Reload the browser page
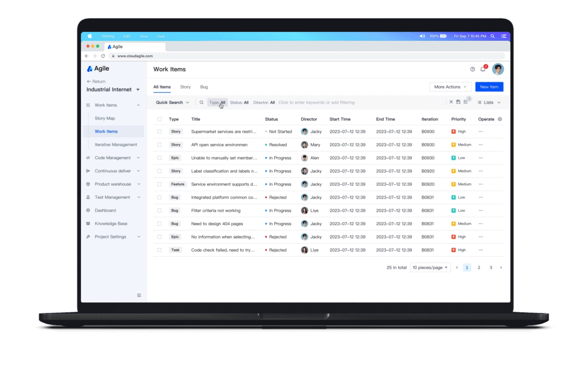Viewport: 588px width, 365px height. pos(103,56)
